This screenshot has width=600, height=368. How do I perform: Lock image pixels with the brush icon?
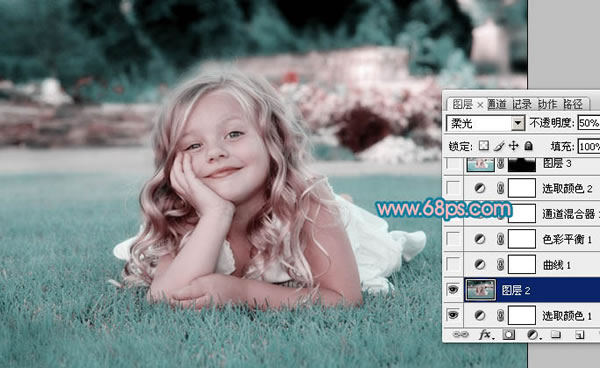499,146
